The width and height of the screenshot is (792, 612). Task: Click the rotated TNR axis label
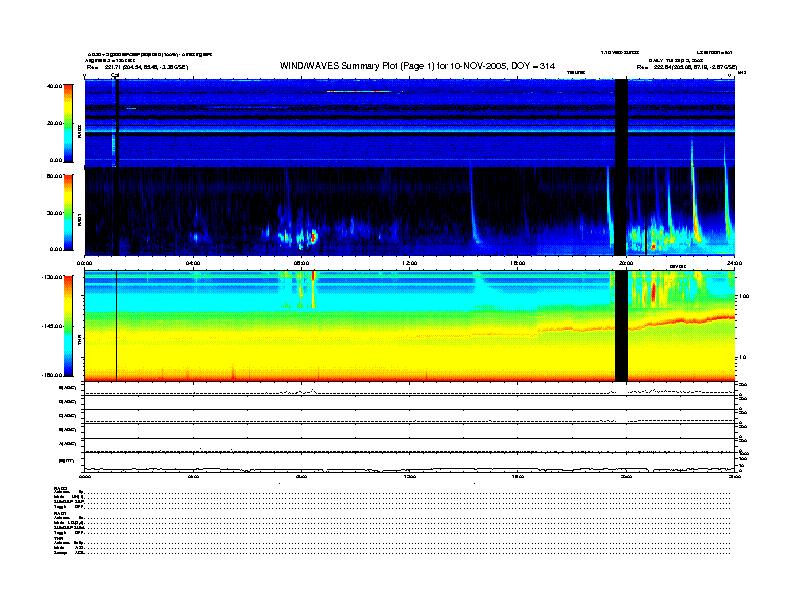pyautogui.click(x=79, y=342)
